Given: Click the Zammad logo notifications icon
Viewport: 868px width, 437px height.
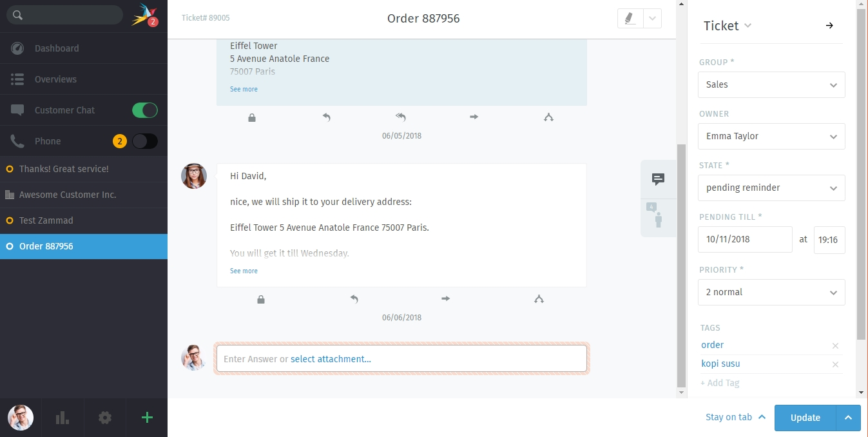Looking at the screenshot, I should pos(144,15).
